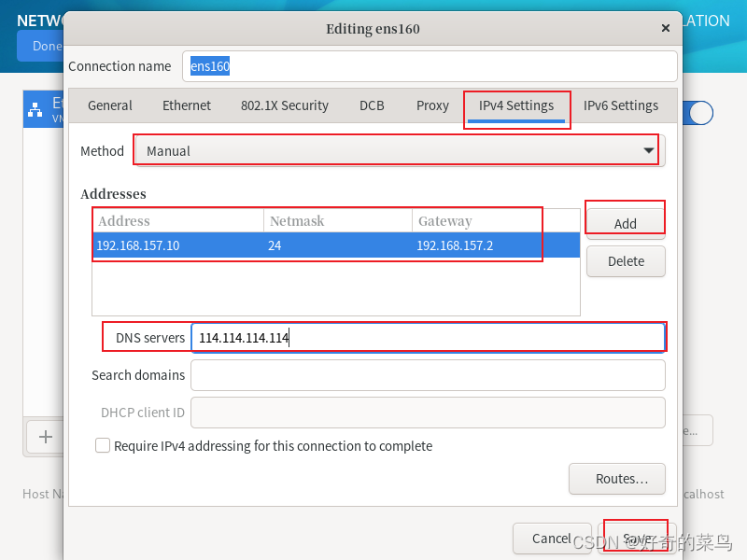Switch to IPv6 Settings tab
Screen dimensions: 747x560
pyautogui.click(x=621, y=105)
